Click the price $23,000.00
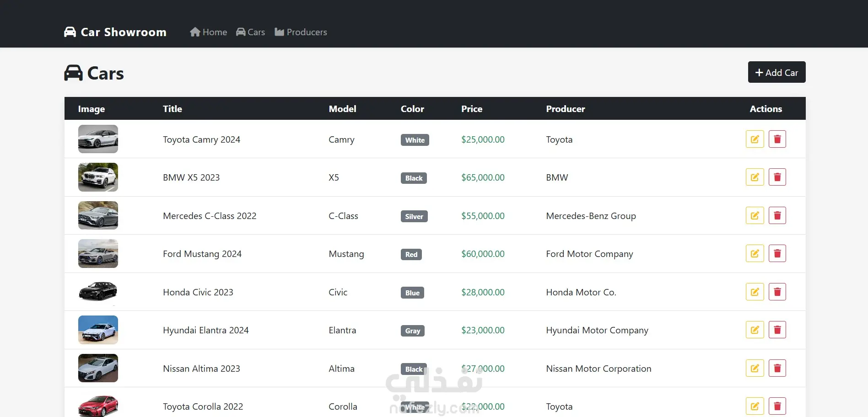The width and height of the screenshot is (868, 417). pos(483,330)
